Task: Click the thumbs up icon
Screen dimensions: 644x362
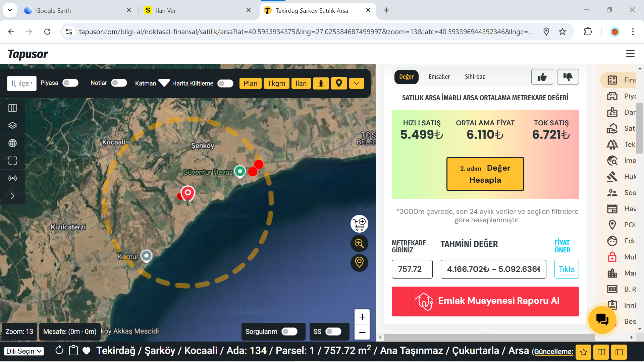Action: (x=542, y=77)
